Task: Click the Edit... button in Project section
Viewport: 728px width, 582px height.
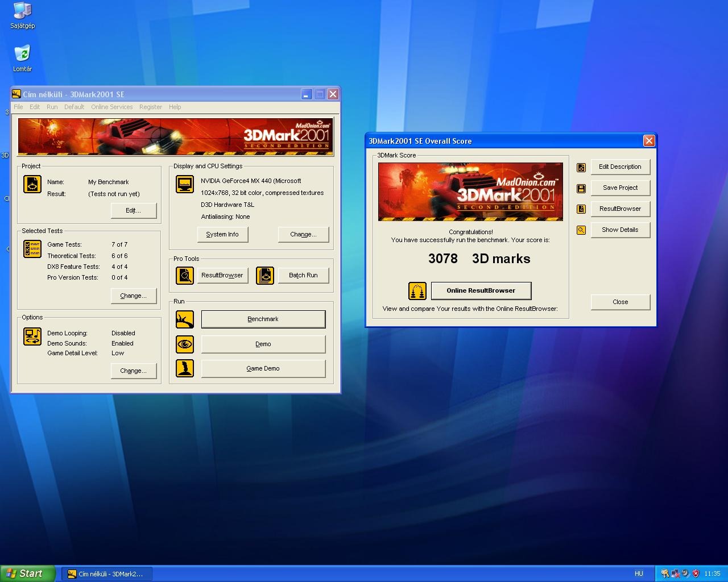Action: pyautogui.click(x=134, y=210)
